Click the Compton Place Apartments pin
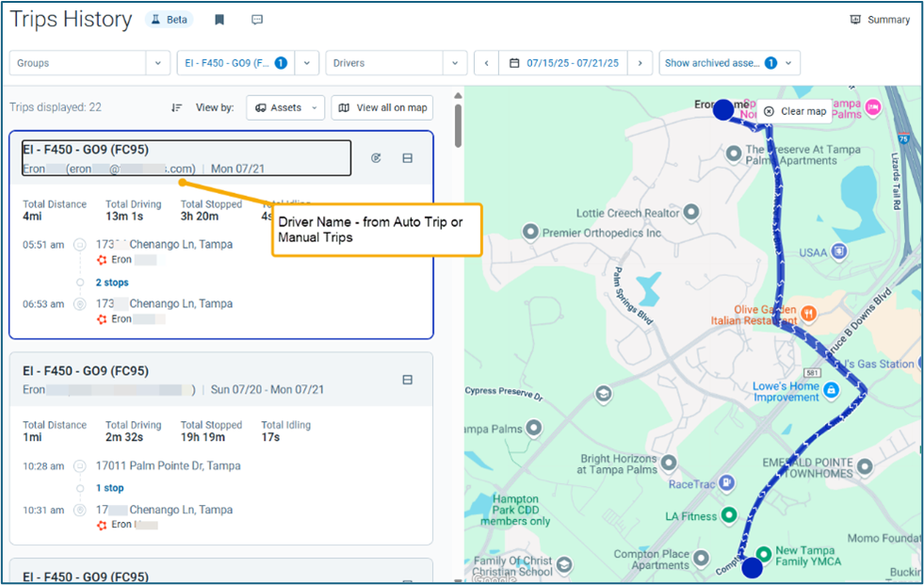This screenshot has height=585, width=924. tap(702, 558)
